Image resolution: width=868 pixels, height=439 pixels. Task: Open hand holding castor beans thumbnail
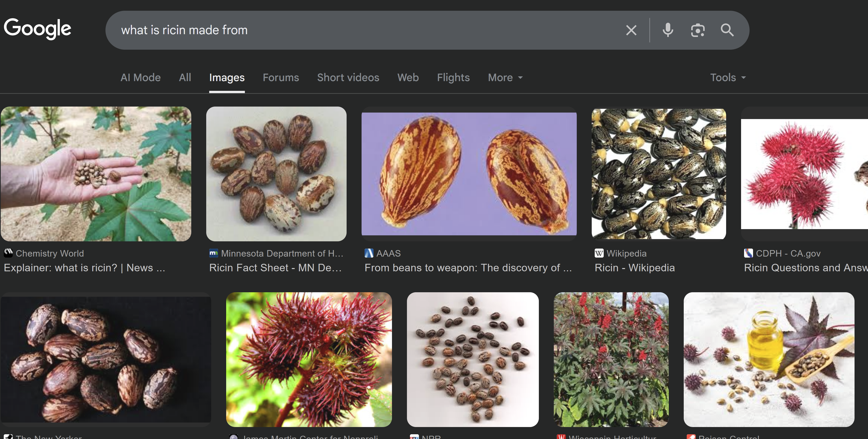pos(96,174)
